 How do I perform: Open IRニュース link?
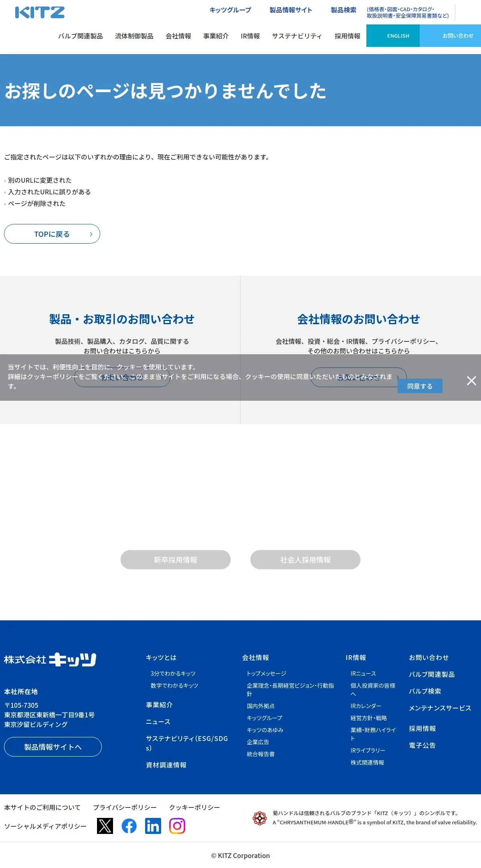363,674
